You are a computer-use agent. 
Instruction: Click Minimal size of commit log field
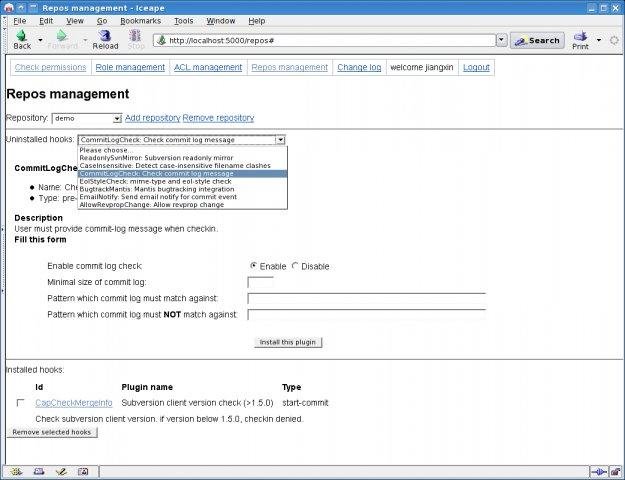[260, 282]
